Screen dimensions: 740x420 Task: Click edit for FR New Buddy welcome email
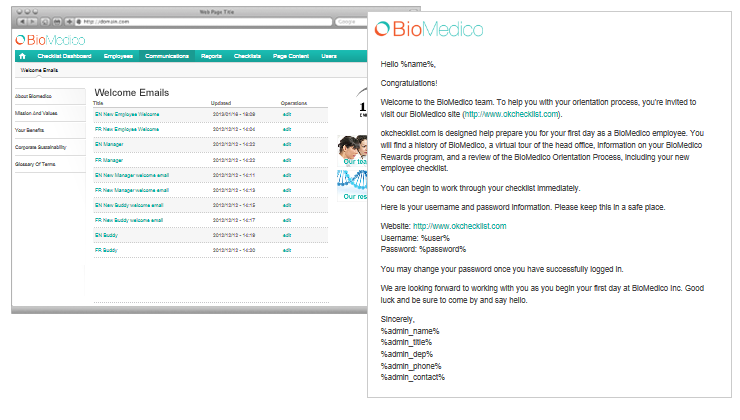(x=287, y=220)
